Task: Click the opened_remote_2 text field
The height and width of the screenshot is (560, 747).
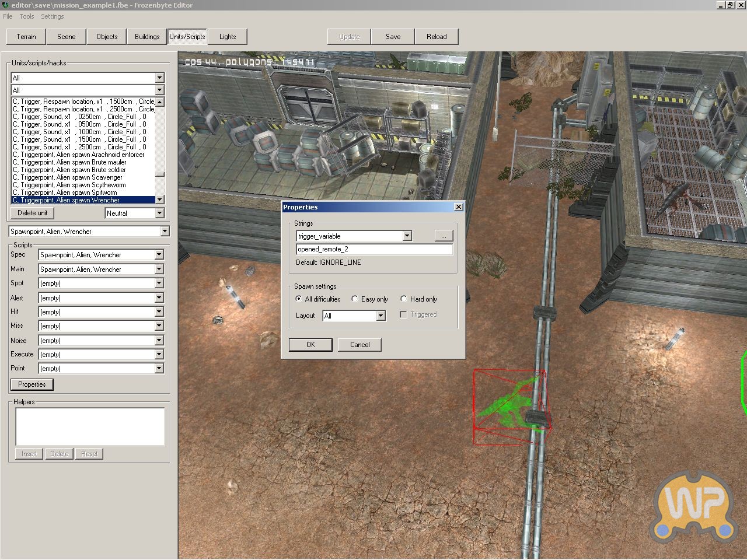Action: point(374,249)
